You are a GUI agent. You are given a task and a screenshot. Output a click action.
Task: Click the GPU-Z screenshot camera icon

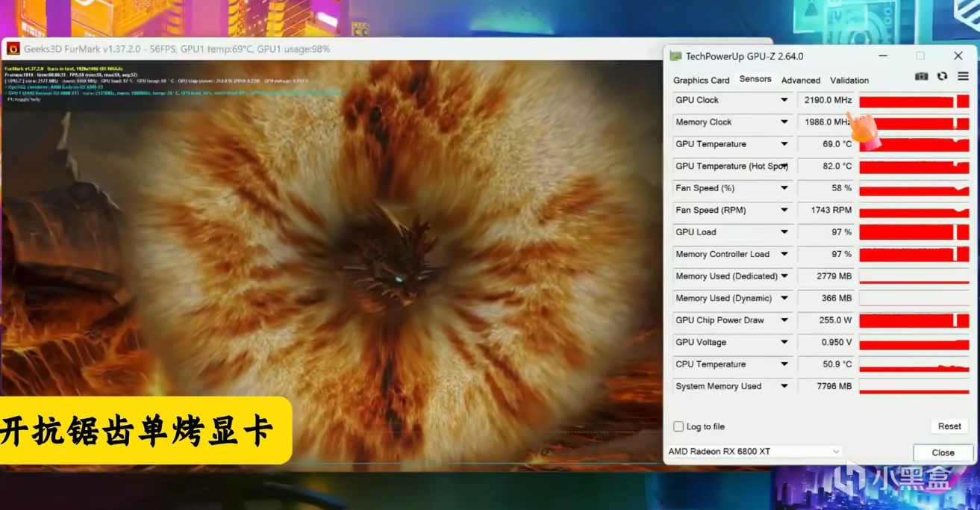click(x=922, y=77)
